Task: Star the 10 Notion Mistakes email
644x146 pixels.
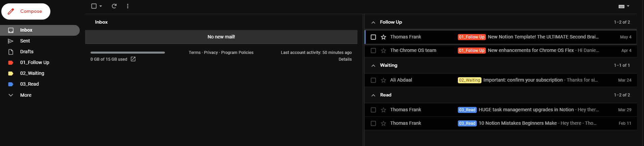Action: (383, 123)
